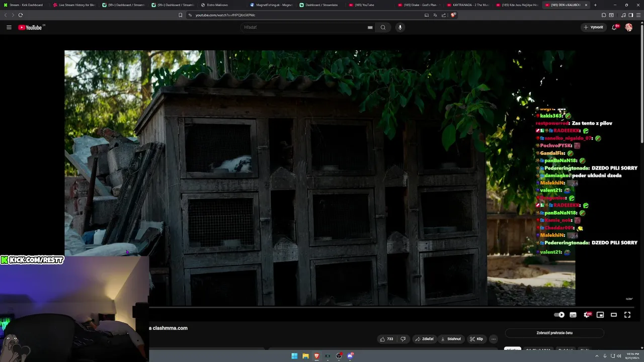
Task: Open the media control music note icon
Action: 624,15
